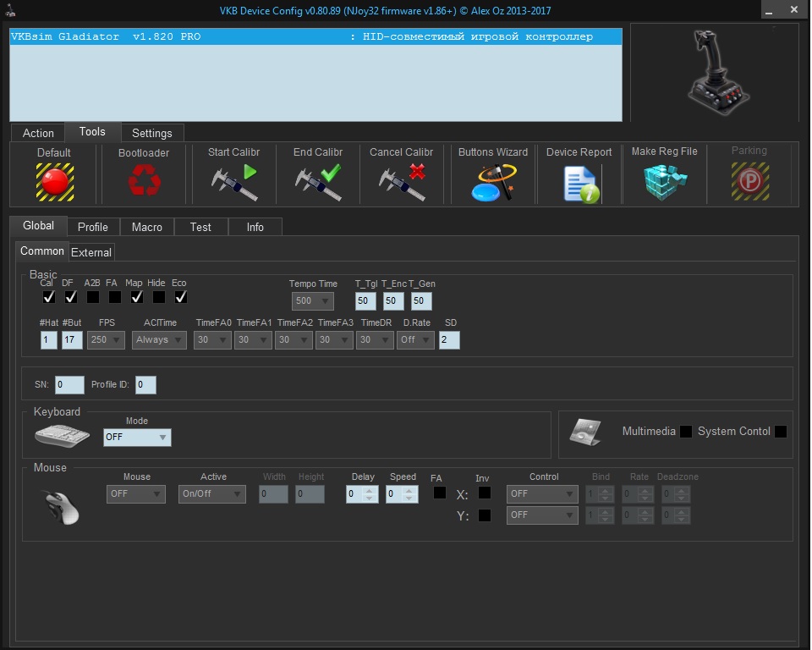Enable the Mouse FA checkbox
Viewport: 812px width, 650px height.
pyautogui.click(x=440, y=493)
